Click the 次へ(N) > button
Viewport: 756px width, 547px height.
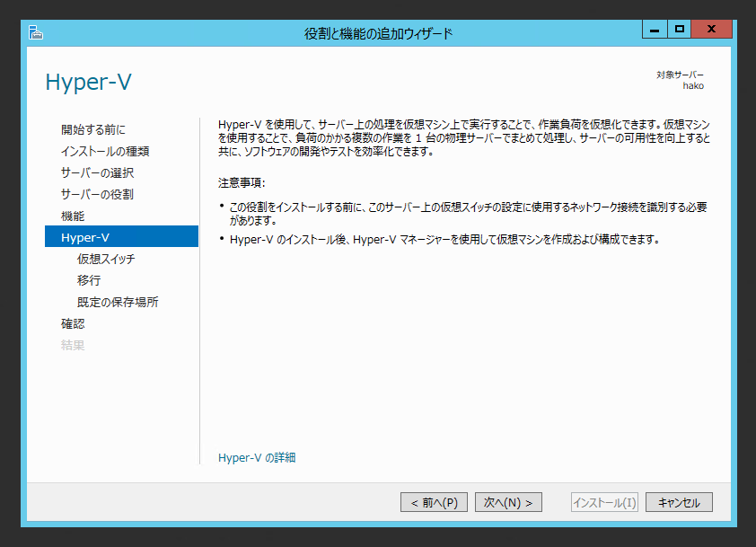[508, 502]
